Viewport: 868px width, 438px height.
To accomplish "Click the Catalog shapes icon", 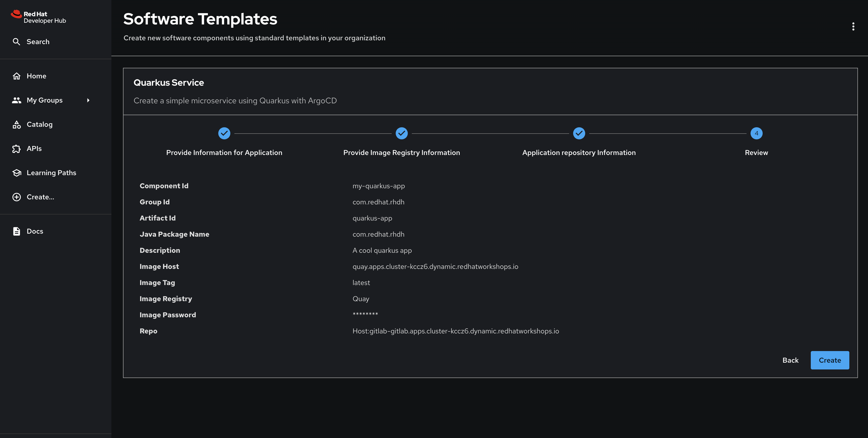I will coord(17,125).
